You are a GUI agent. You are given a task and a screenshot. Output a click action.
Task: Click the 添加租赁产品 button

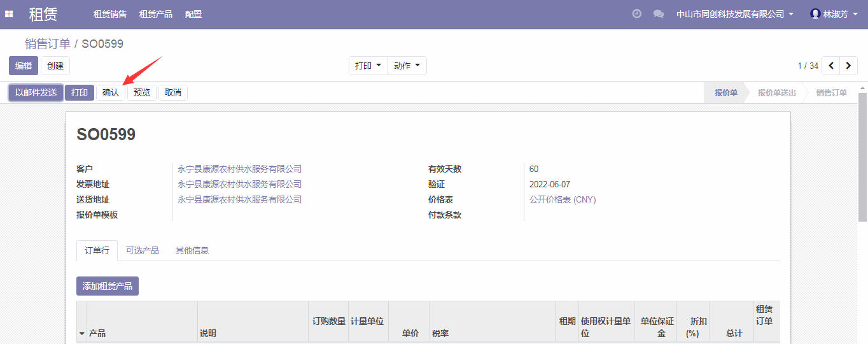tap(108, 286)
